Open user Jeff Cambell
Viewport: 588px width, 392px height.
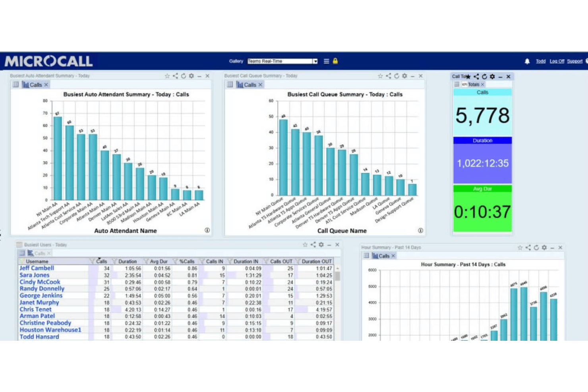point(37,268)
